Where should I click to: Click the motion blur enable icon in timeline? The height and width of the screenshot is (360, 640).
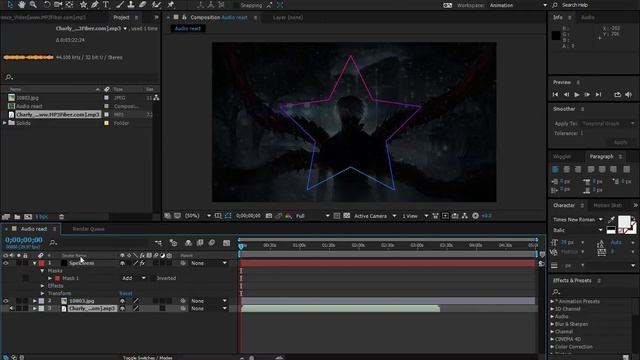211,243
